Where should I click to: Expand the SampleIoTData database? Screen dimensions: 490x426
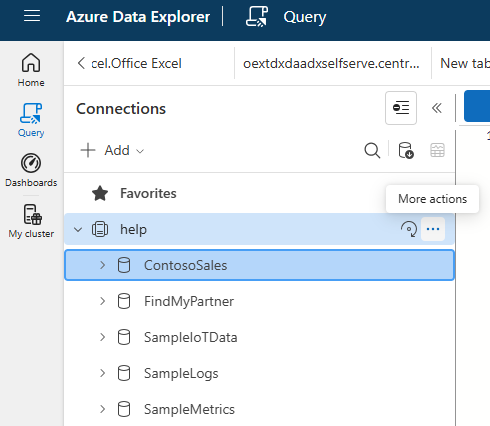103,337
